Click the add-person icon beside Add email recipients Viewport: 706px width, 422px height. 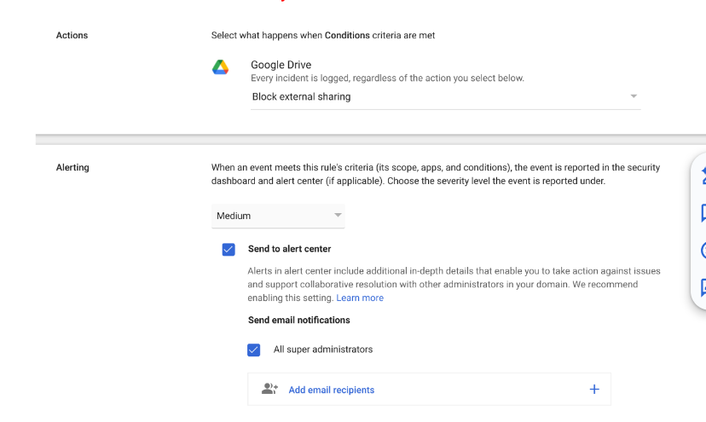[x=270, y=389]
